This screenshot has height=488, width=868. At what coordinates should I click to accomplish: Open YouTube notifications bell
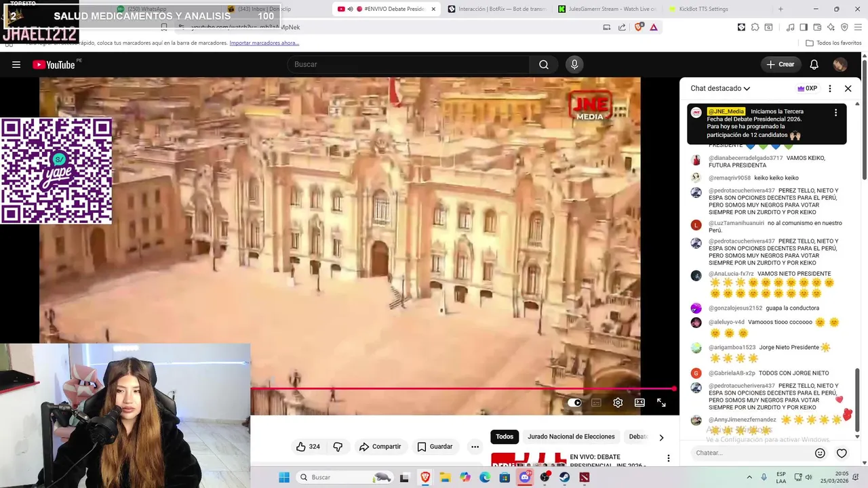click(x=814, y=64)
